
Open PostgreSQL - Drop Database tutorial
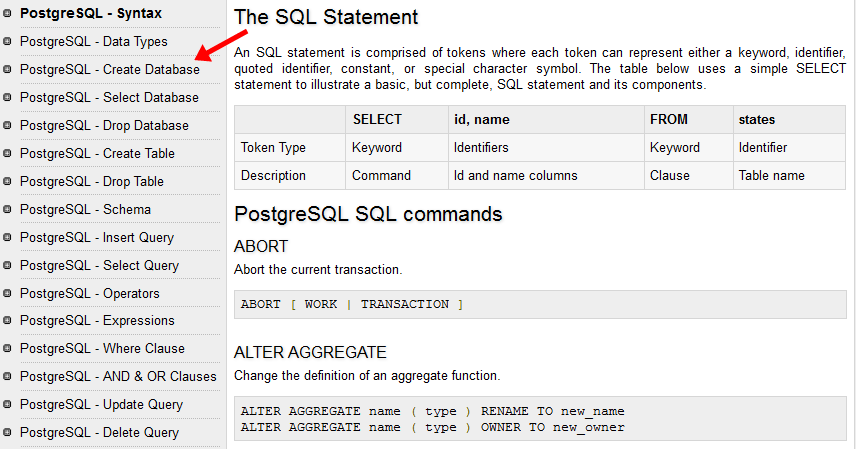click(x=104, y=126)
